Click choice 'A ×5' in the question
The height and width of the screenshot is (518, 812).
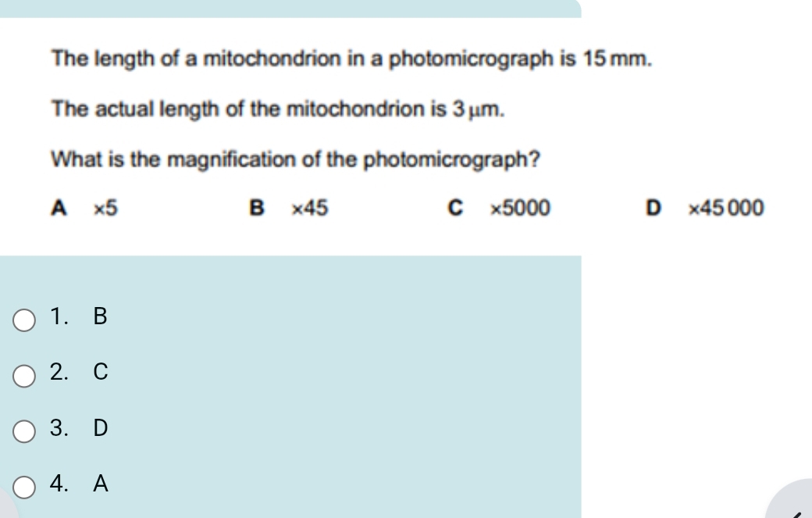click(84, 209)
